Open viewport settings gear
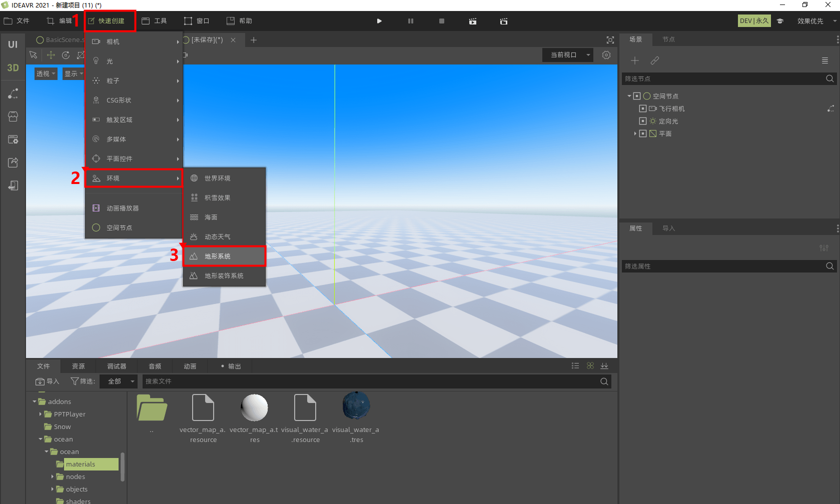 (x=606, y=55)
